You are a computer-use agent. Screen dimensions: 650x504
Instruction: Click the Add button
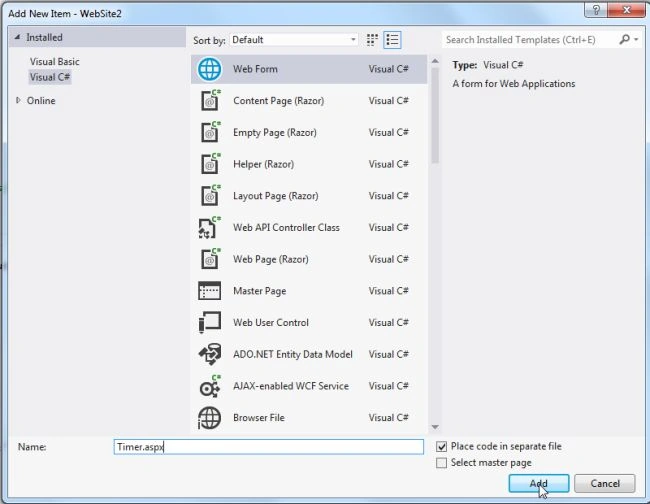point(538,483)
